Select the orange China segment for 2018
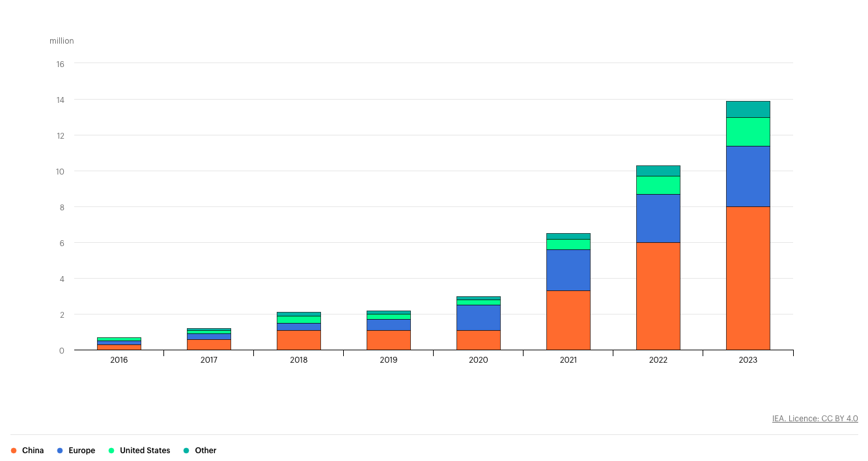The width and height of the screenshot is (868, 461). (x=298, y=341)
